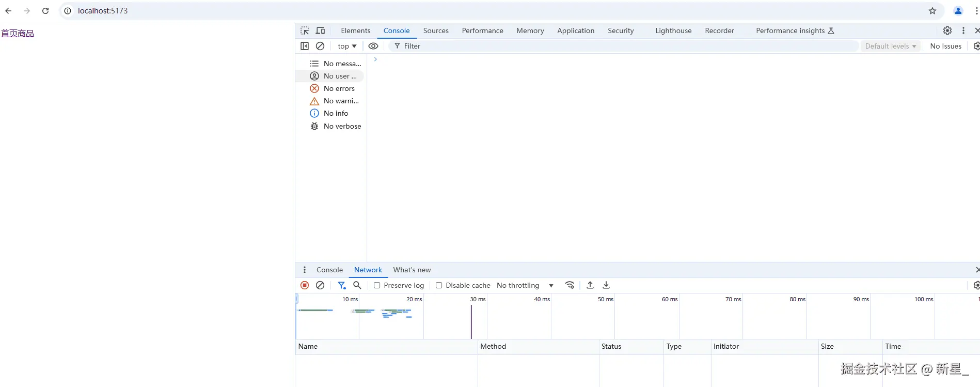This screenshot has height=387, width=980.
Task: Click the export HAR download icon
Action: [606, 285]
